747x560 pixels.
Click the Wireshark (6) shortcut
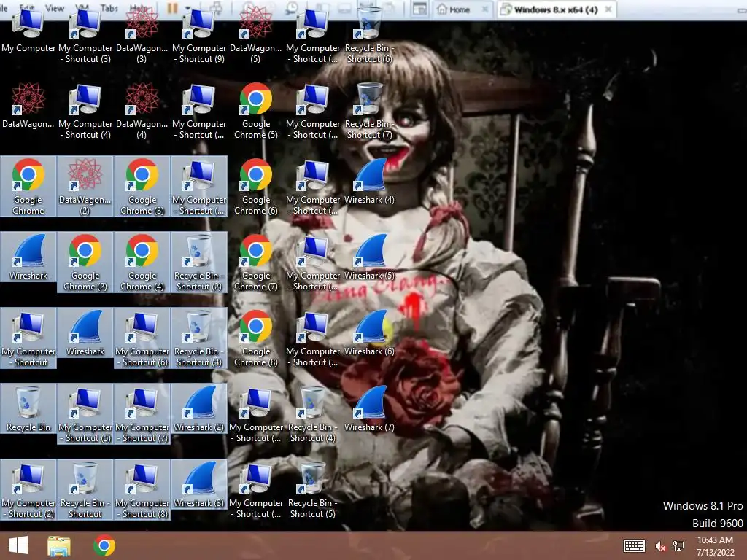(370, 333)
